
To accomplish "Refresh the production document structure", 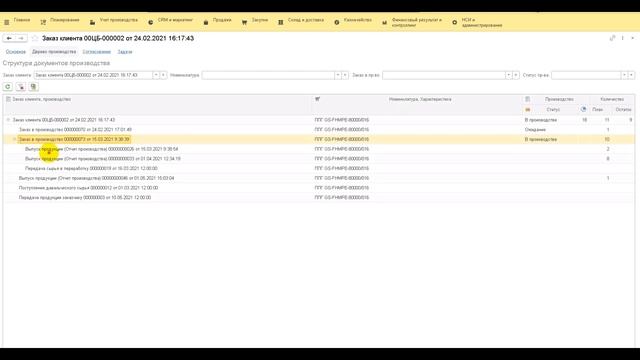I will [x=8, y=87].
